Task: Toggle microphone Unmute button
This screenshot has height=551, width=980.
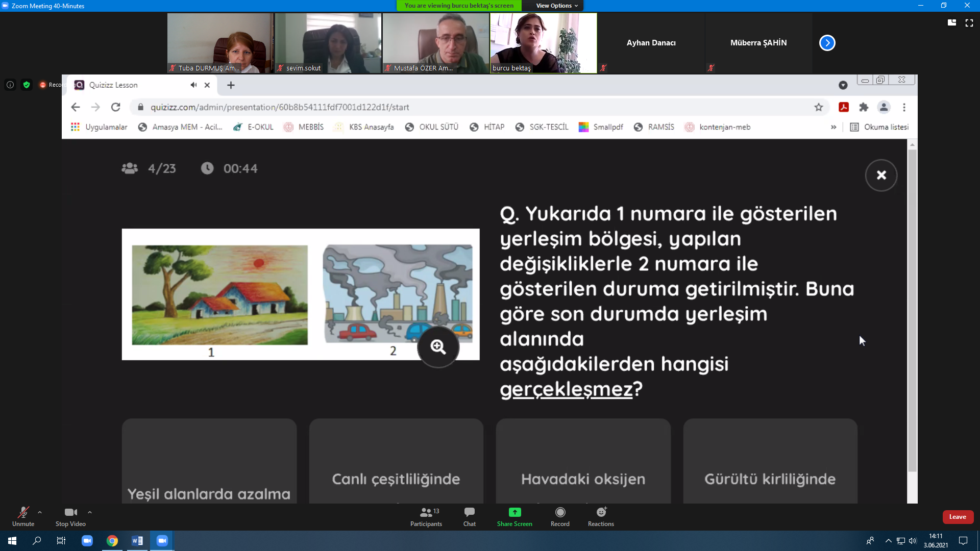Action: [x=23, y=516]
